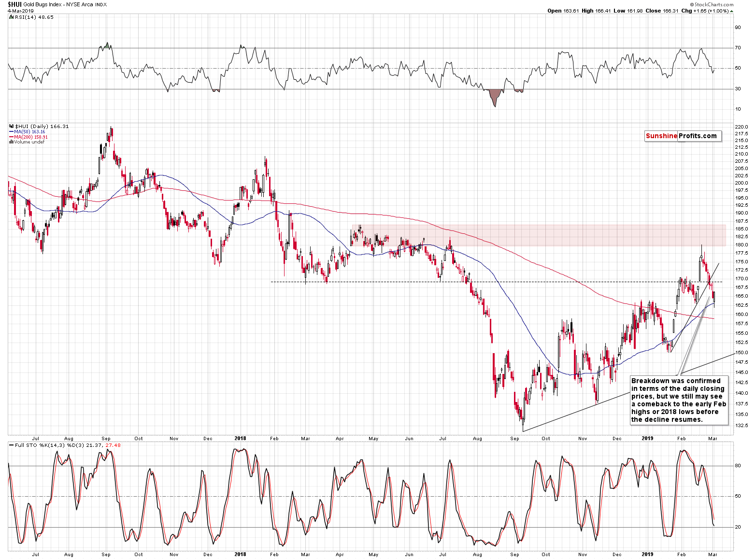This screenshot has height=559, width=756.
Task: Click the Breakdown was confirmed annotation box
Action: pyautogui.click(x=678, y=400)
